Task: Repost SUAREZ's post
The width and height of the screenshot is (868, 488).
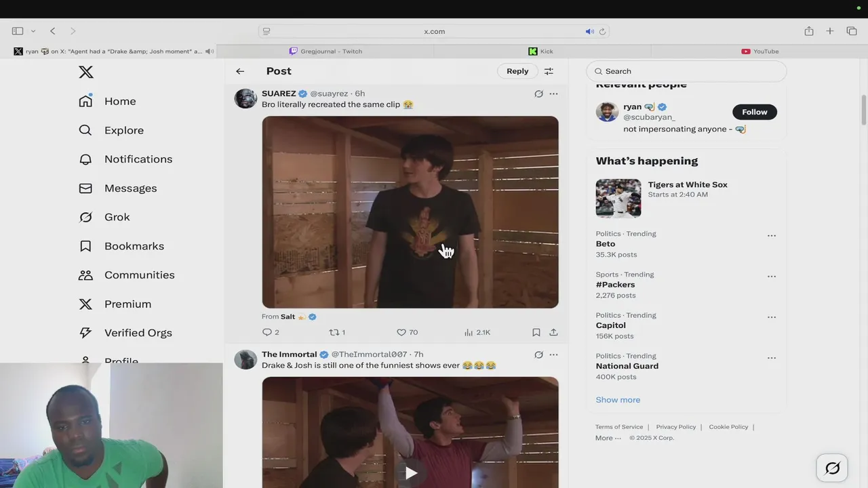Action: pyautogui.click(x=334, y=332)
